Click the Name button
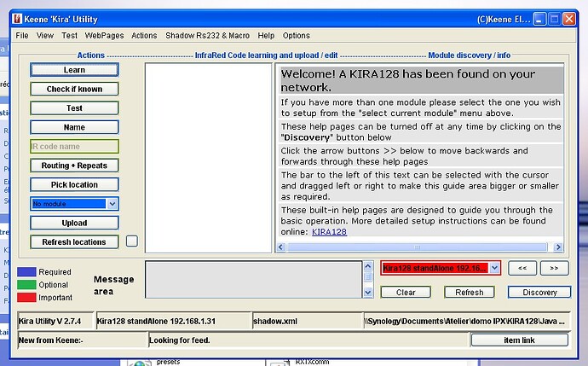588x366 pixels. coord(74,127)
